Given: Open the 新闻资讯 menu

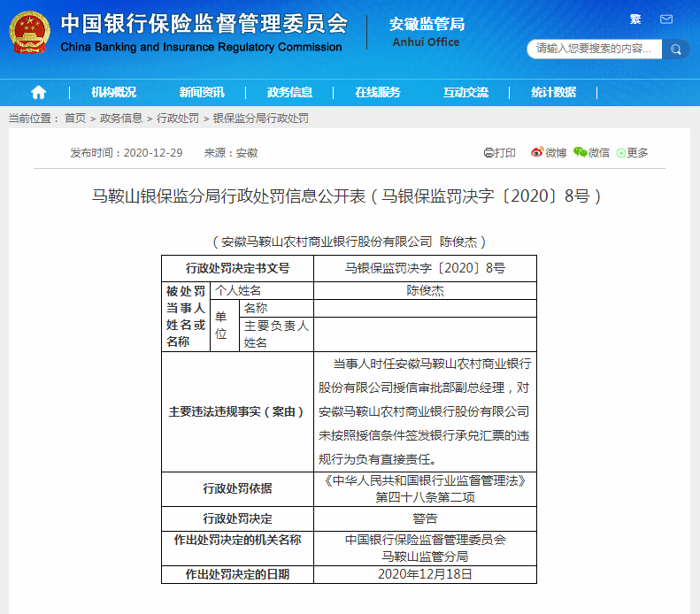Looking at the screenshot, I should coord(202,92).
